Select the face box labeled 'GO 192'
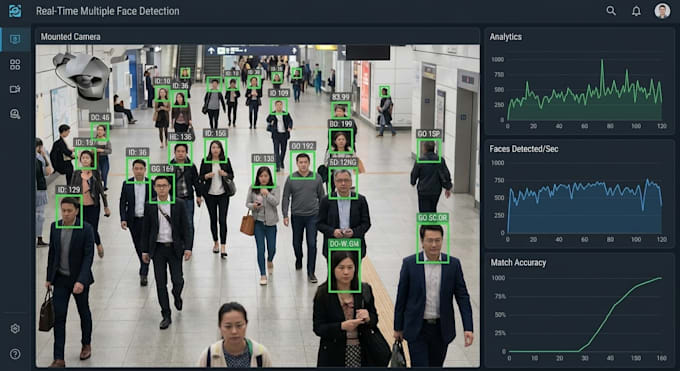 pos(303,164)
